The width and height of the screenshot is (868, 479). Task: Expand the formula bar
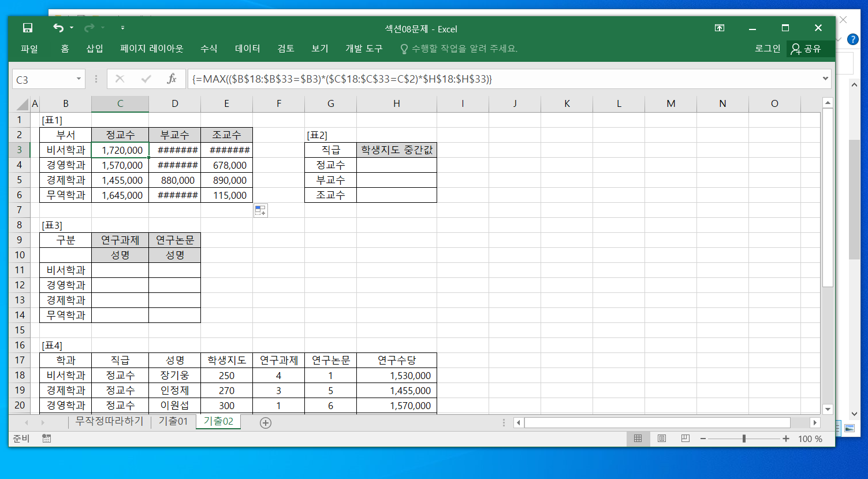coord(825,79)
